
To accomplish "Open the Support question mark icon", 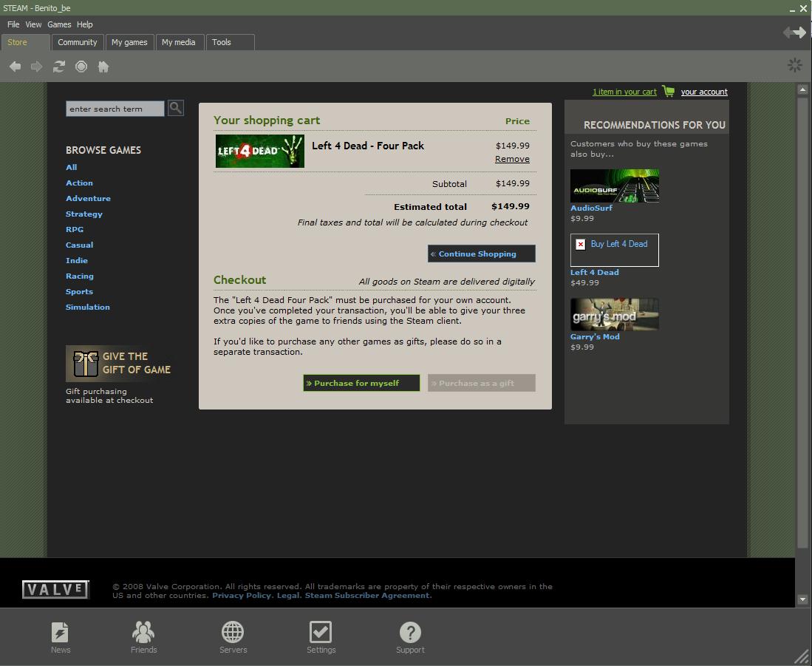I will point(410,633).
